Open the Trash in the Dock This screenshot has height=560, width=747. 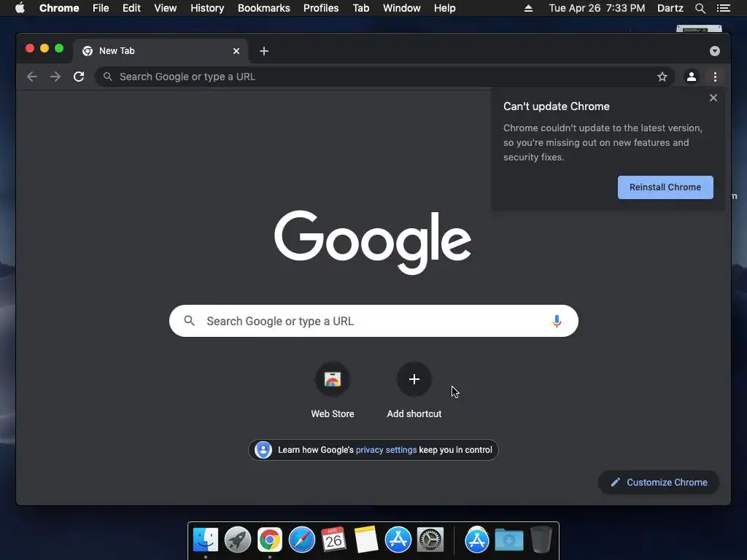(x=541, y=540)
